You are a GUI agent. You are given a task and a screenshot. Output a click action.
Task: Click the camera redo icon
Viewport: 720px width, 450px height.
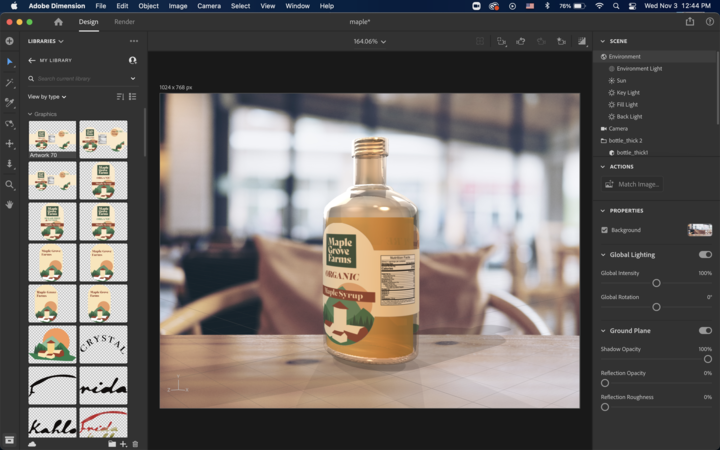[x=541, y=41]
